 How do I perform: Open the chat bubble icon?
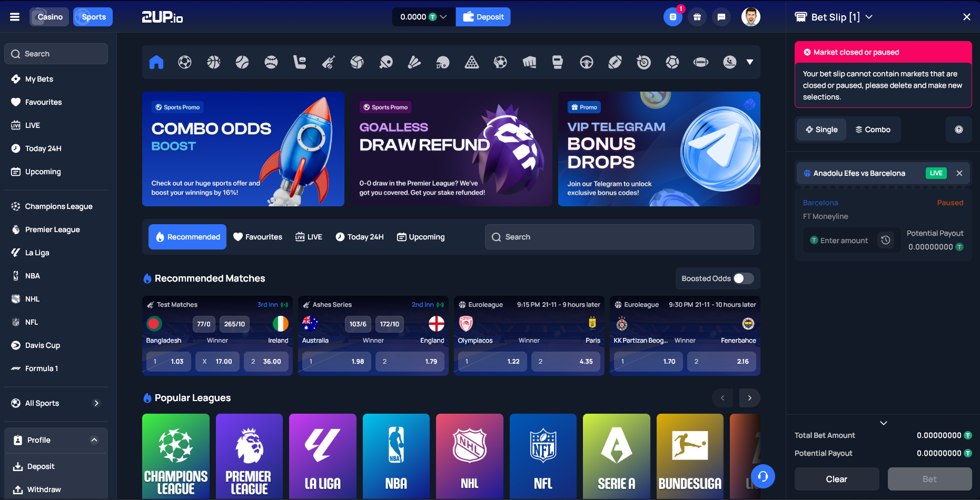coord(721,17)
